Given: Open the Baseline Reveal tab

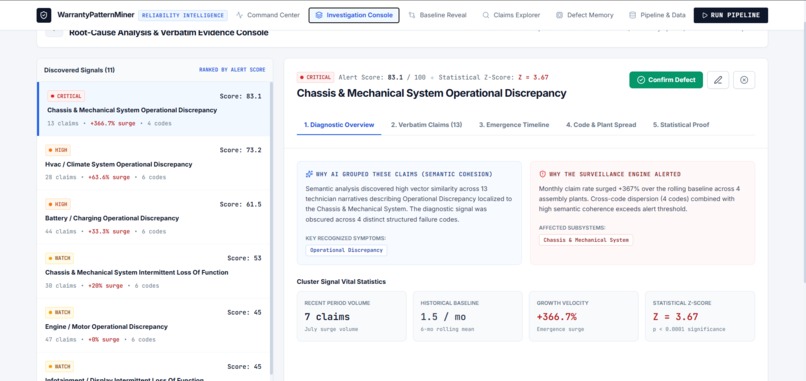Looking at the screenshot, I should 437,15.
